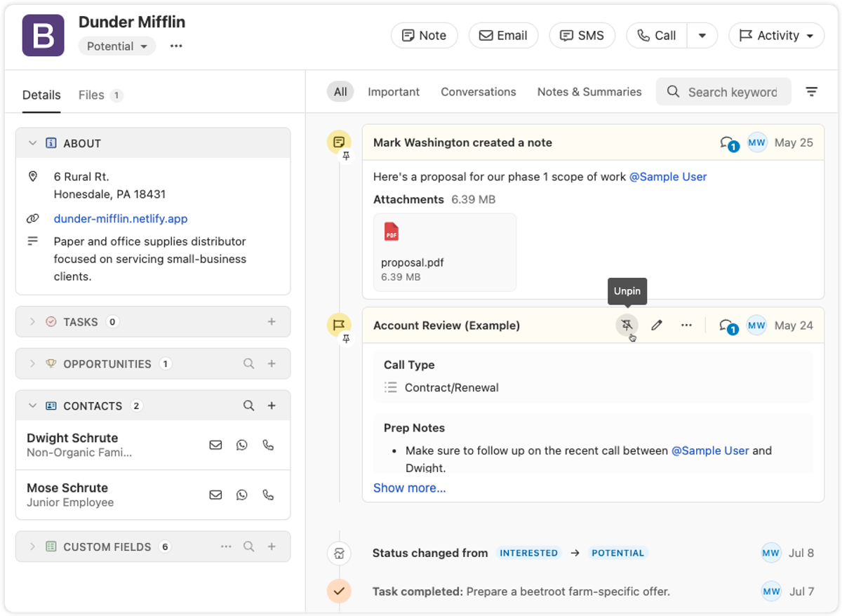The image size is (842, 616).
Task: Click the pin icon under the flag entry
Action: pos(345,338)
